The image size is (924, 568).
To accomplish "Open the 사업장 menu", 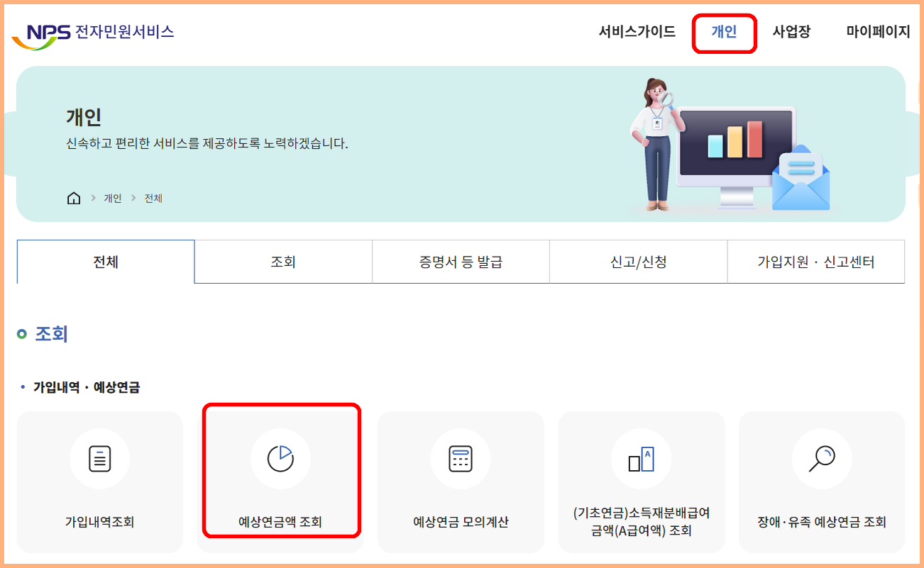I will (x=791, y=32).
